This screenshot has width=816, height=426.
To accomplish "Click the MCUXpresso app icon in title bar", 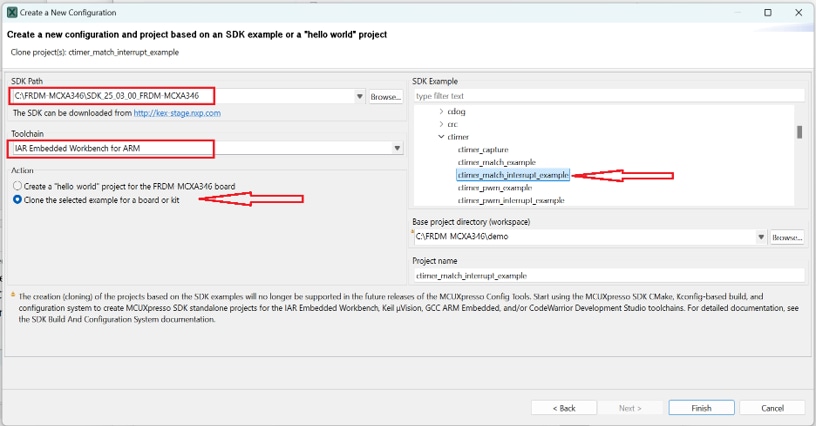I will [x=12, y=13].
